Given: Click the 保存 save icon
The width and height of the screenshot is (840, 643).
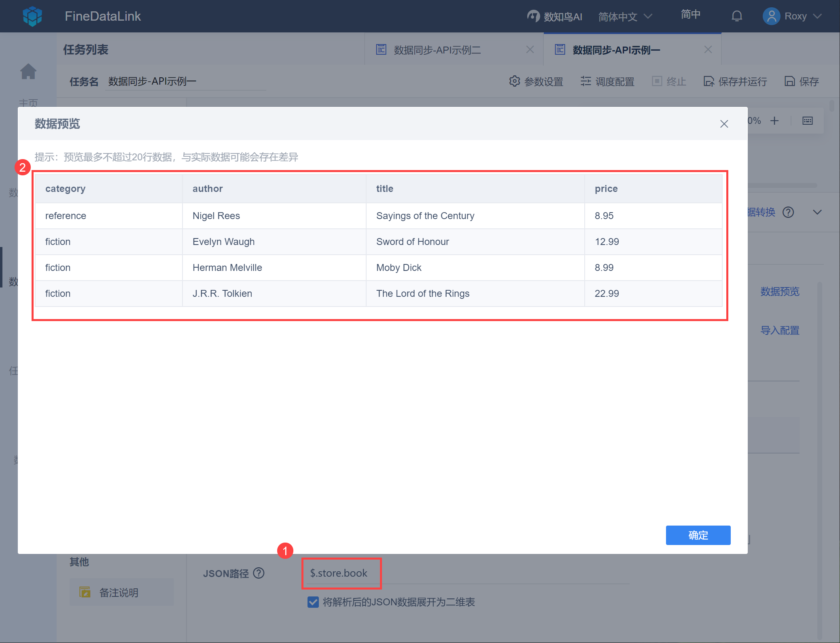Looking at the screenshot, I should pyautogui.click(x=790, y=81).
